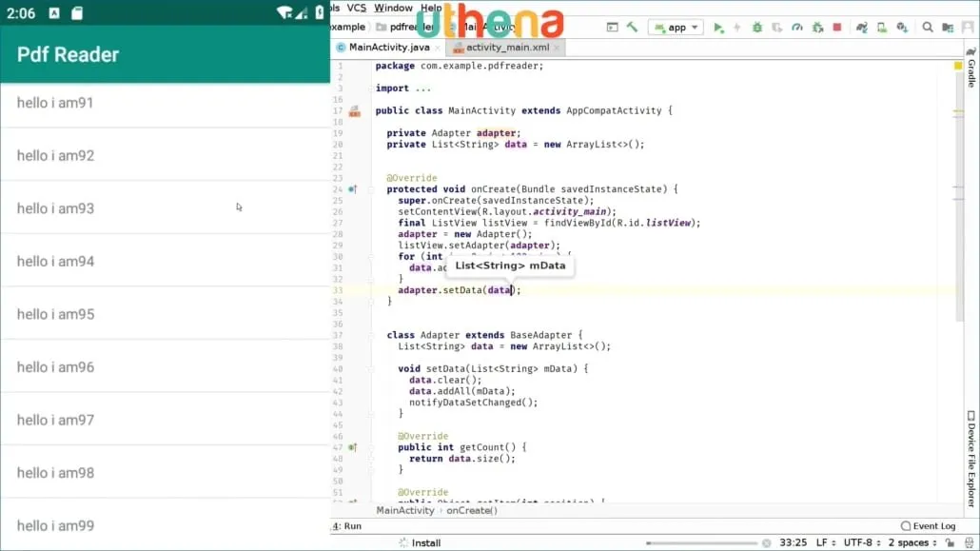Click Attach debugger to Android process icon
The image size is (980, 551).
[x=817, y=28]
